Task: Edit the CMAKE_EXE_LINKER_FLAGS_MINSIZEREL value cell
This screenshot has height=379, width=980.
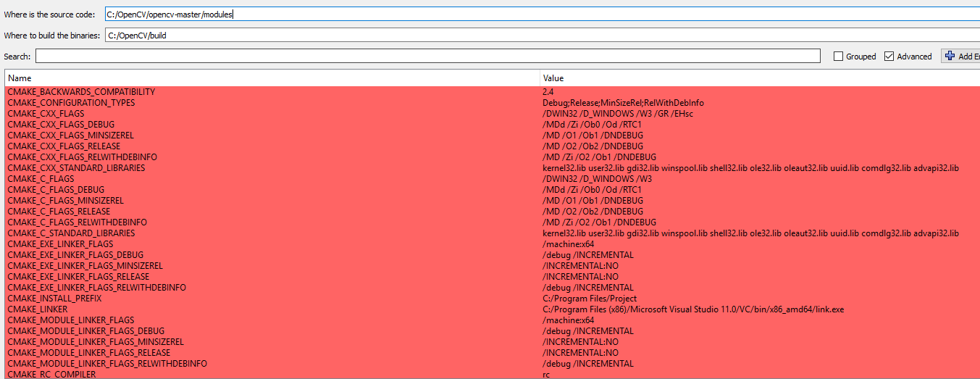Action: 760,266
